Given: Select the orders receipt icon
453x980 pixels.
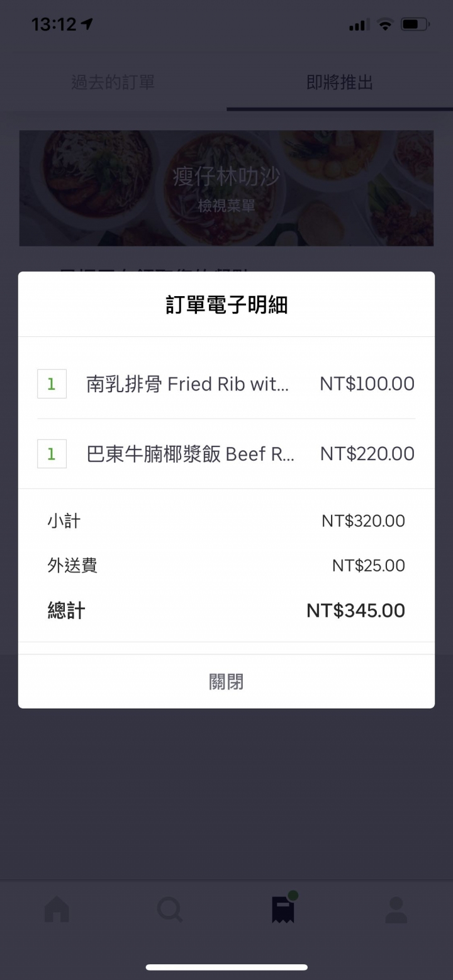Looking at the screenshot, I should [x=283, y=909].
